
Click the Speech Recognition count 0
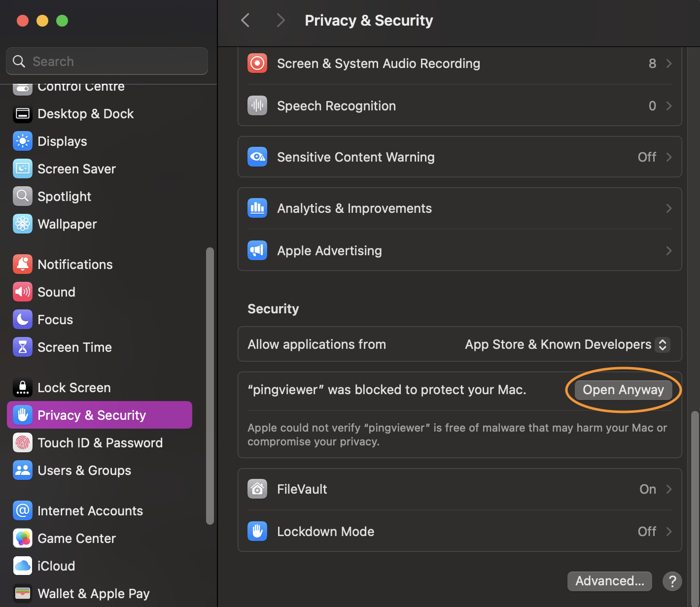coord(652,106)
